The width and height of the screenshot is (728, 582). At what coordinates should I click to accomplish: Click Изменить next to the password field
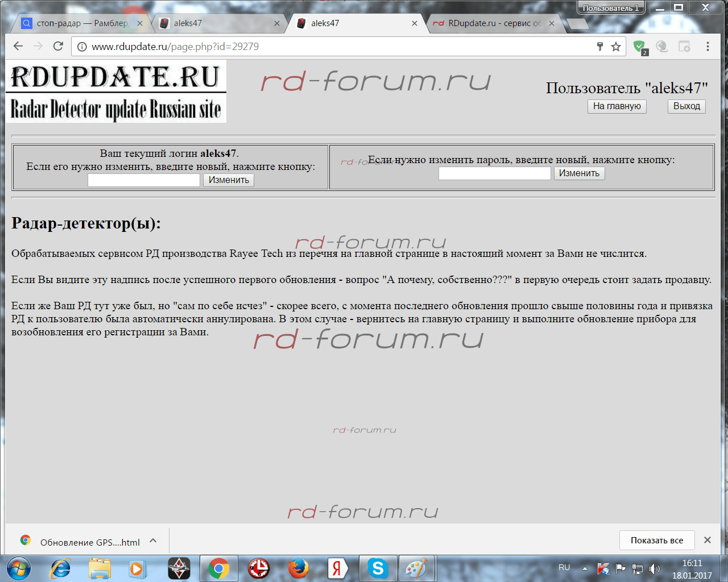(579, 173)
